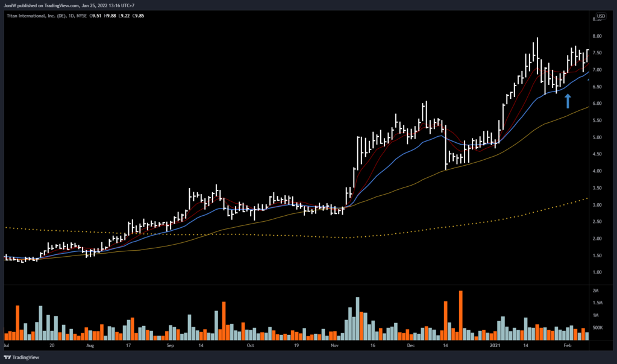The image size is (617, 364).
Task: Select the Aug date marker on time axis
Action: click(x=90, y=347)
